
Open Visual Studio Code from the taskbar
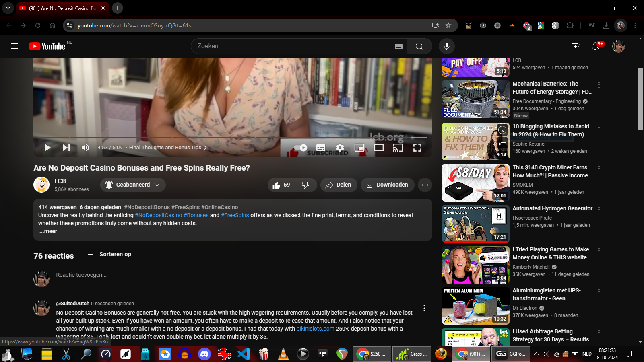244,354
